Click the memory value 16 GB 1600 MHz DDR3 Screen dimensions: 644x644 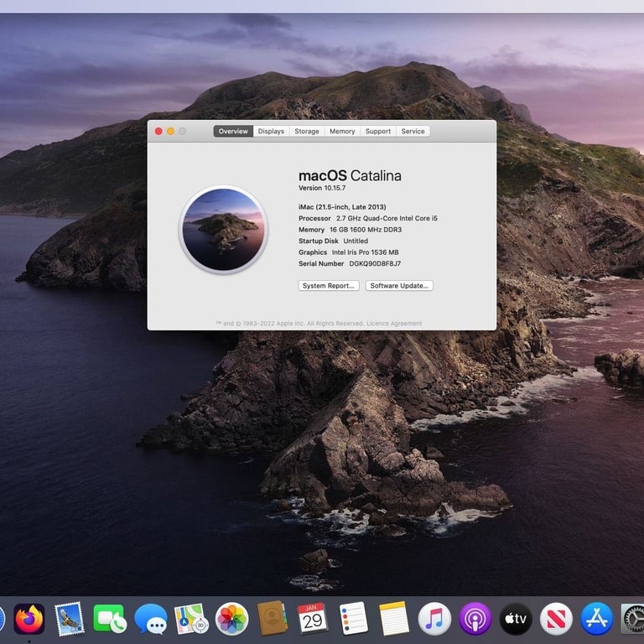coord(366,230)
